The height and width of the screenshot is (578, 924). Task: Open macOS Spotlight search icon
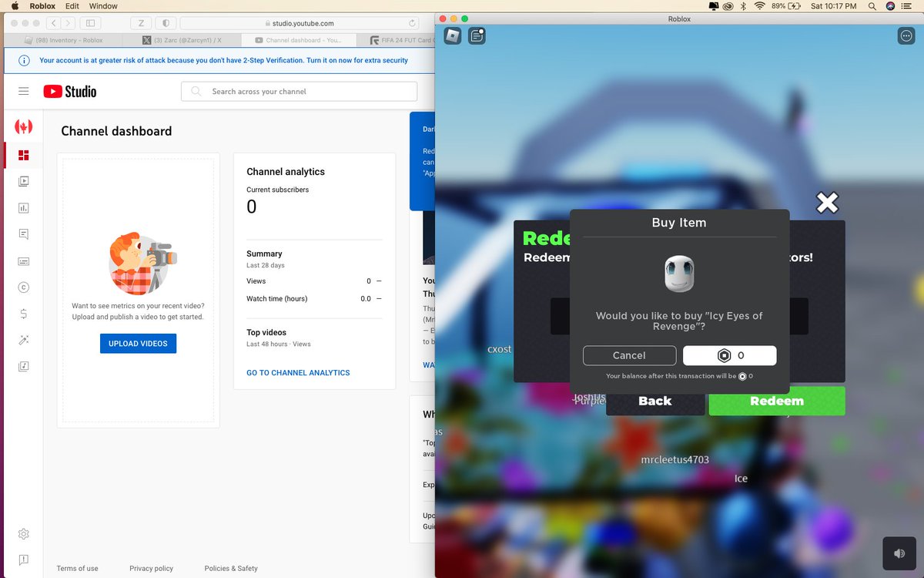pyautogui.click(x=872, y=5)
